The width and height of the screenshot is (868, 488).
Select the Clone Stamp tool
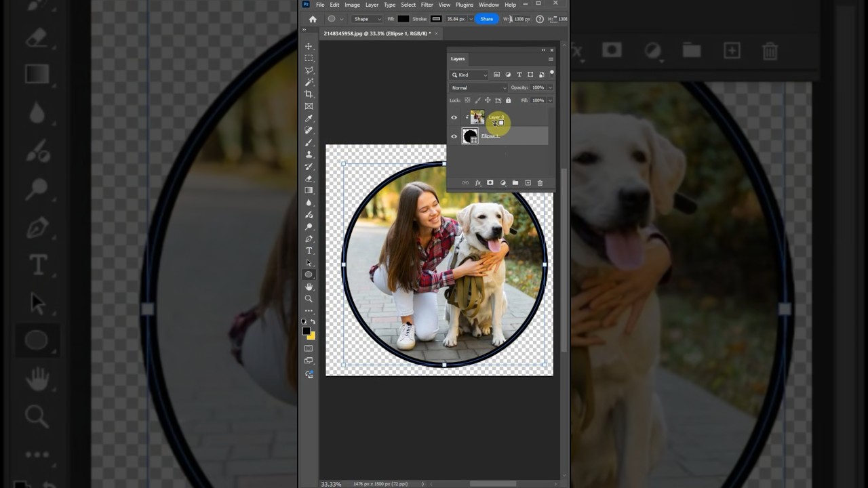click(309, 155)
